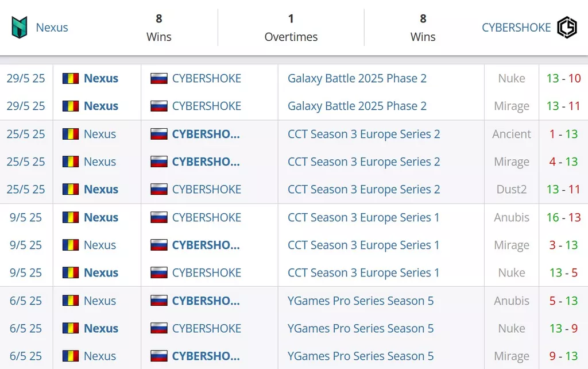This screenshot has height=369, width=588.
Task: Click Romanian flag in 29/5 Nuke row
Action: (71, 78)
